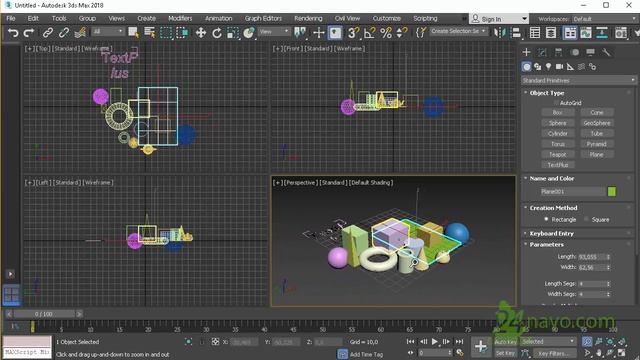Open the Rendering menu
Screen dimensions: 640x360
point(308,18)
